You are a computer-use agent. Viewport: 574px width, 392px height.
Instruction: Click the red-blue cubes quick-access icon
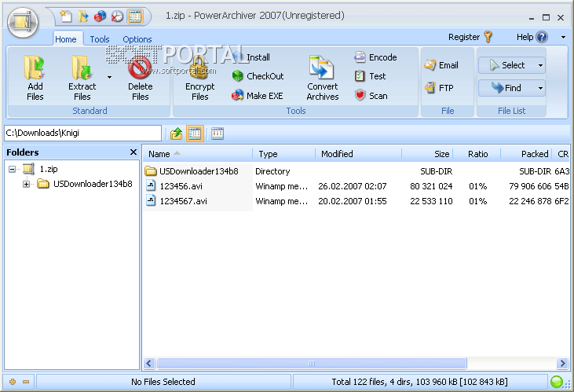pos(100,16)
